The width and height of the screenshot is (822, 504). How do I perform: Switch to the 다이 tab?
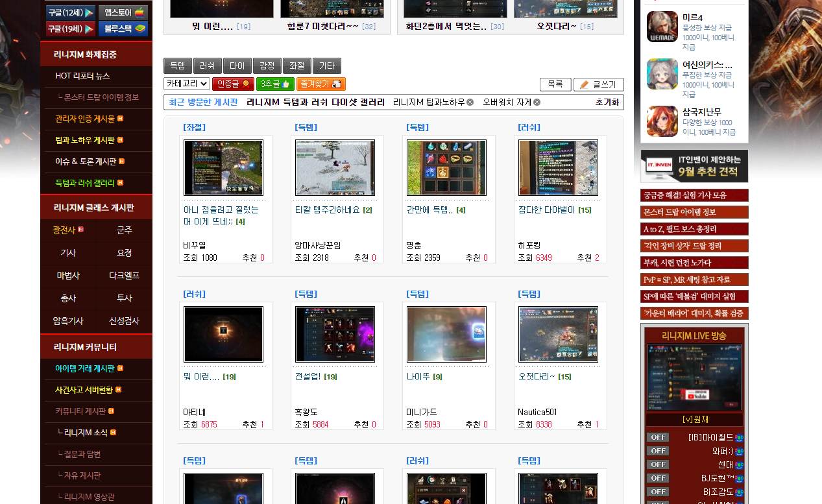tap(237, 66)
